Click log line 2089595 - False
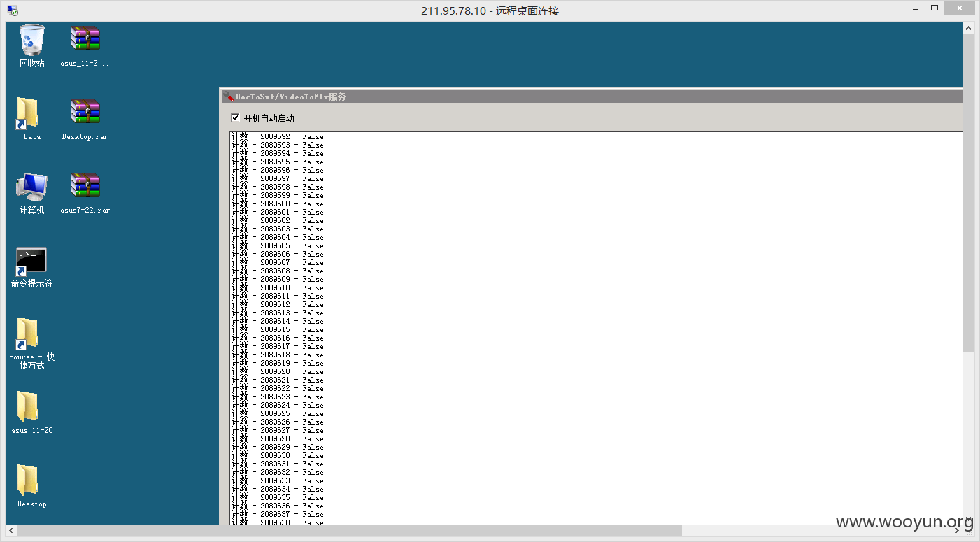Screen dimensions: 980x542 tap(278, 162)
